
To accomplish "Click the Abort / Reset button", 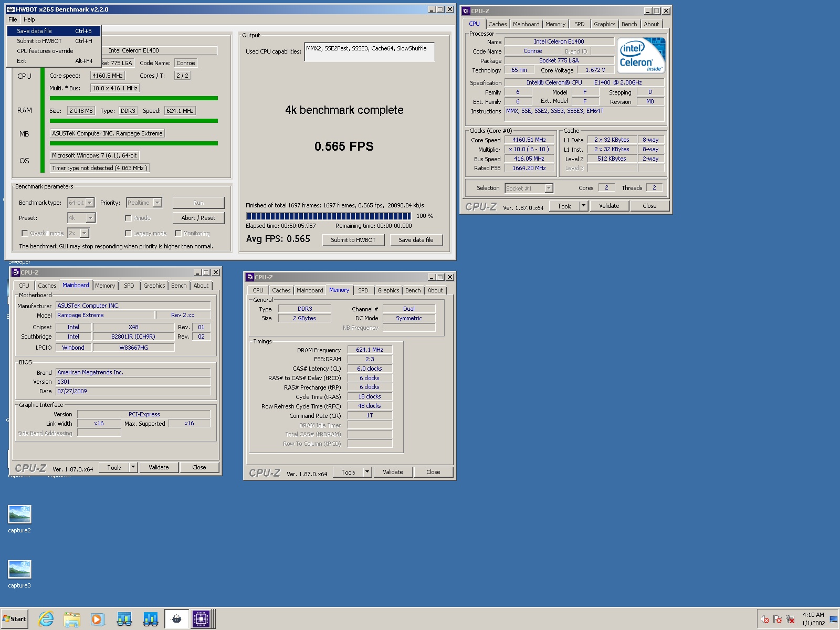I will 198,218.
